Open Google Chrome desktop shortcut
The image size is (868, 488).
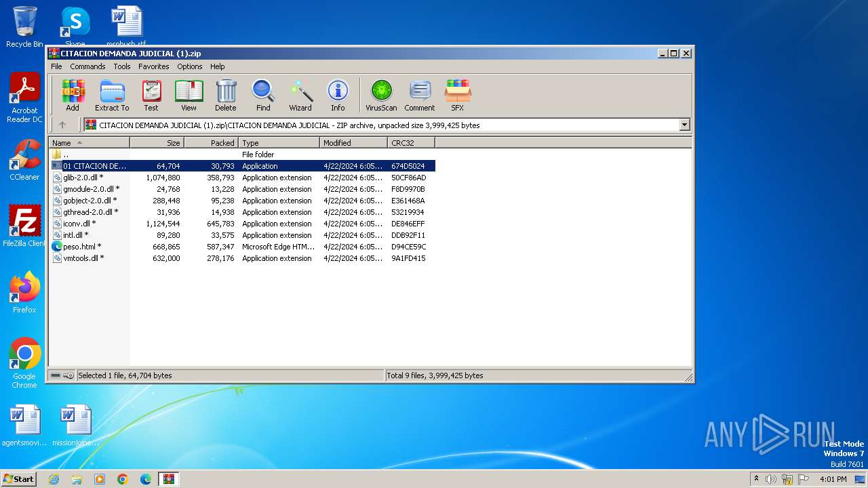(24, 363)
